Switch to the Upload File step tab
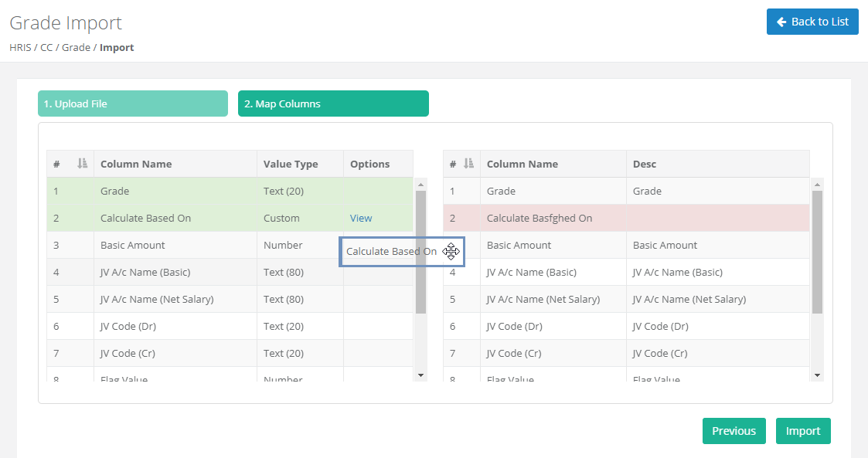The image size is (868, 458). [133, 103]
